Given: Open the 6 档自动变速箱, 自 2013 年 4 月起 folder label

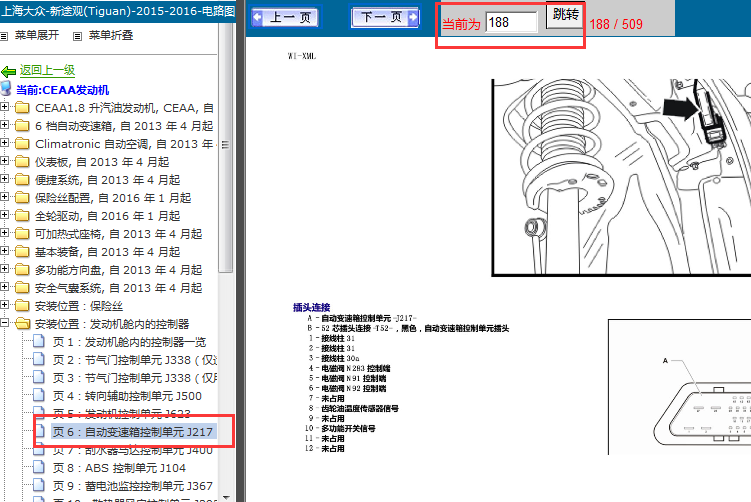Looking at the screenshot, I should [x=124, y=126].
